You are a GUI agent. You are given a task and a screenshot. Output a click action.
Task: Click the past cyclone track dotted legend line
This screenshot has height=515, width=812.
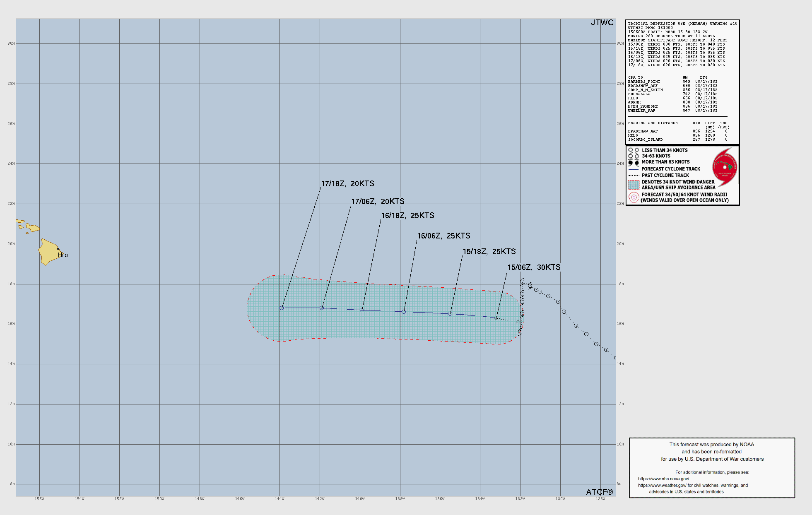point(634,176)
